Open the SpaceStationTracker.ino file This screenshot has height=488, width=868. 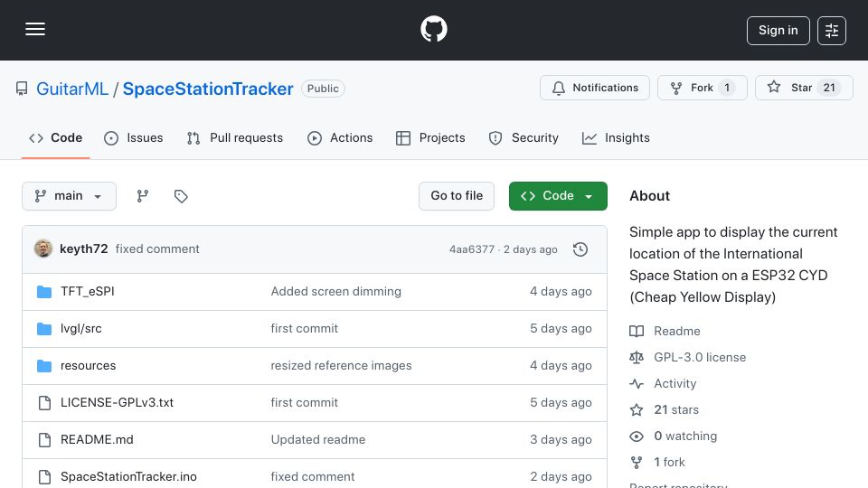[128, 477]
